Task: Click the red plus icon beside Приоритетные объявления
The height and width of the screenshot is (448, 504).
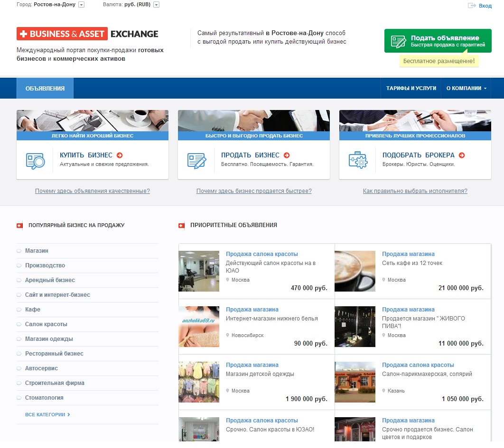Action: [181, 226]
